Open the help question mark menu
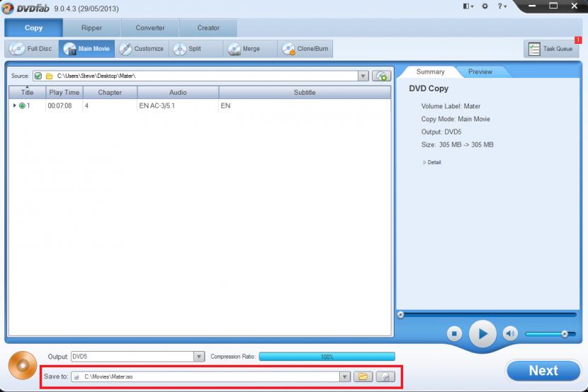This screenshot has height=392, width=588. pyautogui.click(x=502, y=6)
